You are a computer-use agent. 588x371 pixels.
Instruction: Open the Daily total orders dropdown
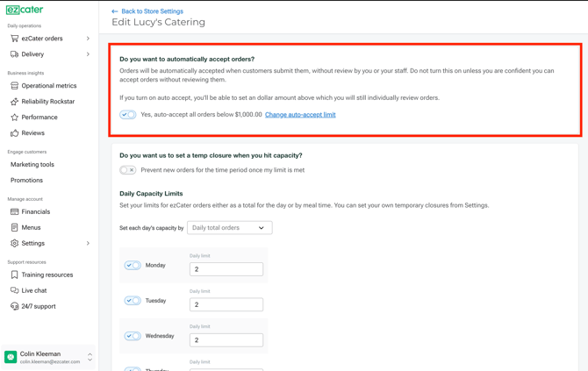229,228
